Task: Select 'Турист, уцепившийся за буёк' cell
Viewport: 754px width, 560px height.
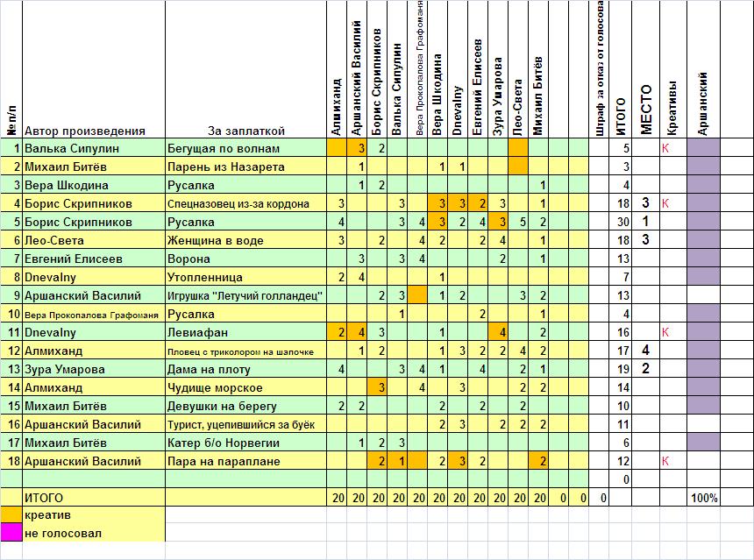Action: click(245, 424)
